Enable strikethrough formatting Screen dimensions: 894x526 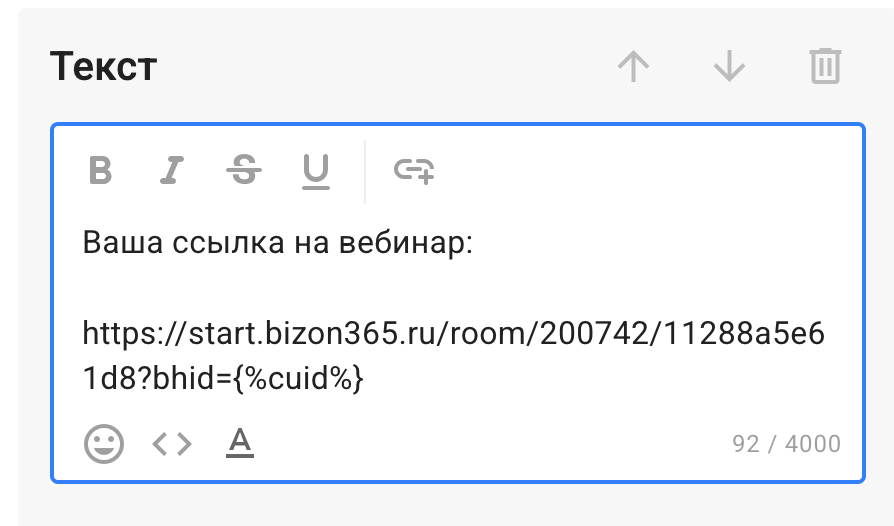coord(244,171)
